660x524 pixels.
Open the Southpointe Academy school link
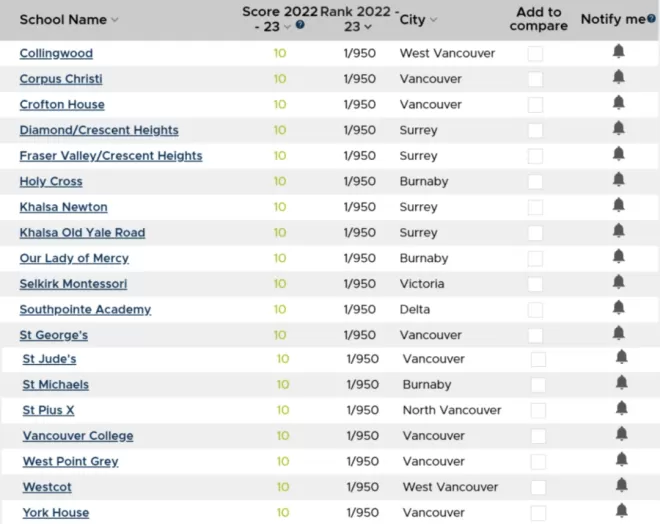pyautogui.click(x=85, y=310)
